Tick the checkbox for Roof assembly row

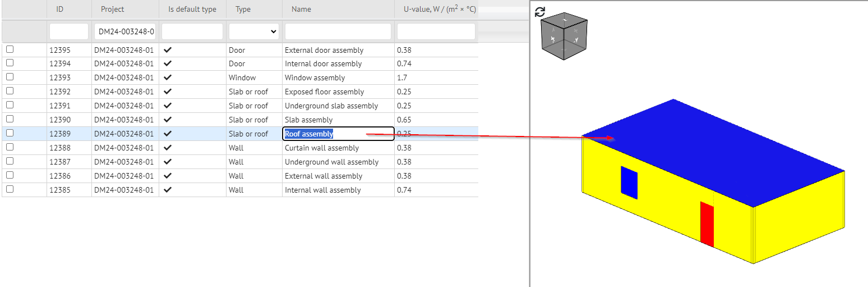[10, 134]
